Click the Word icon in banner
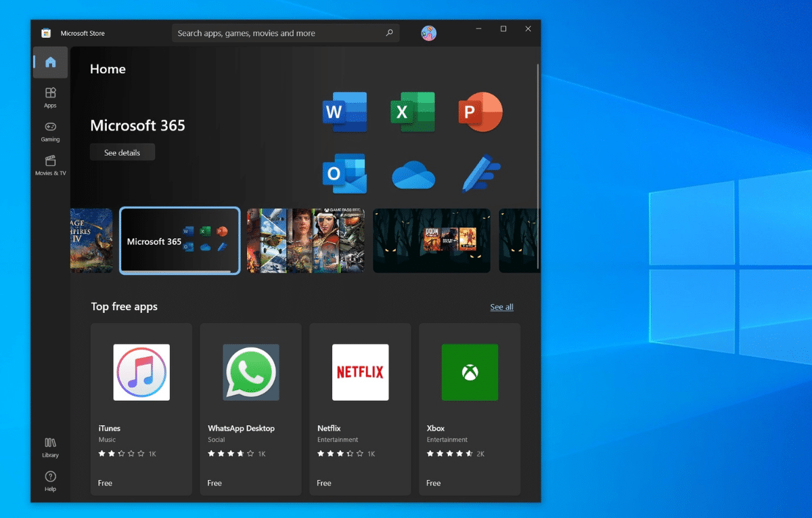The width and height of the screenshot is (812, 518). (344, 112)
